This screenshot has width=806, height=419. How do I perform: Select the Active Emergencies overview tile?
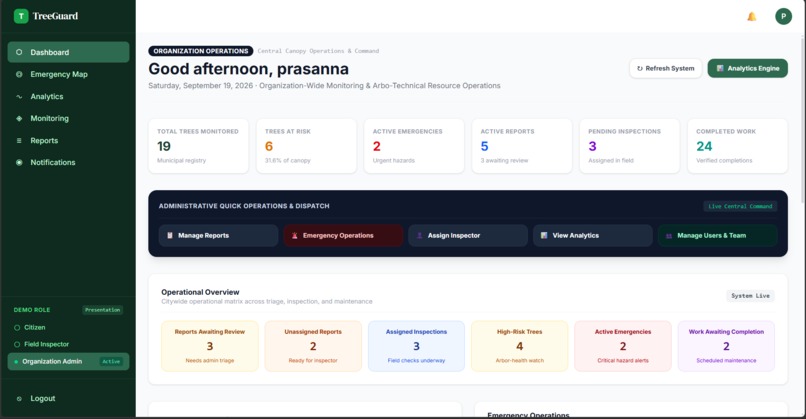623,346
